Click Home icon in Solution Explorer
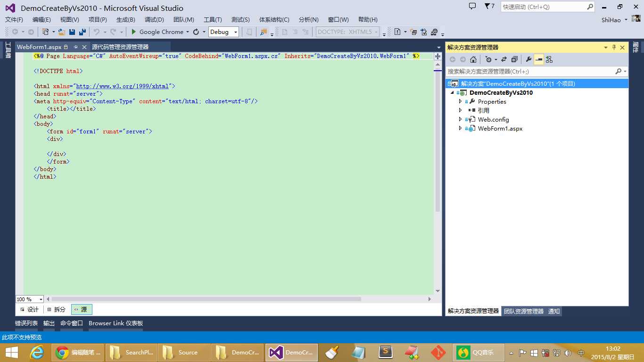The width and height of the screenshot is (644, 362). pos(473,59)
